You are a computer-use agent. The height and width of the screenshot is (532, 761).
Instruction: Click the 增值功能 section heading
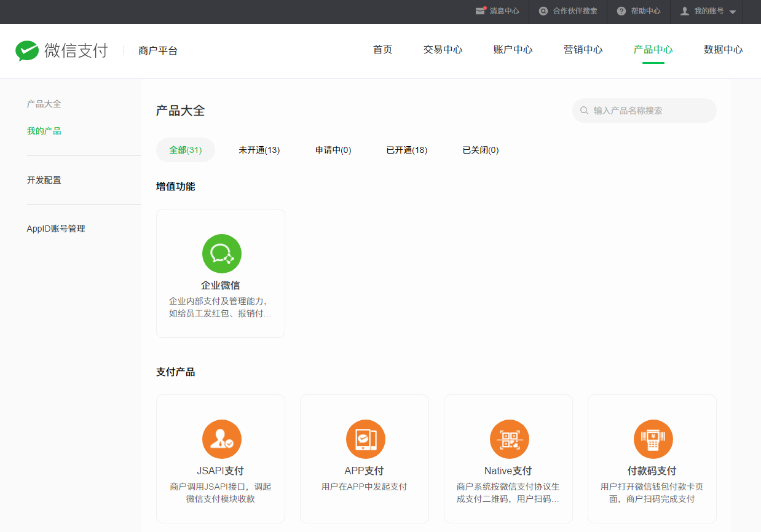tap(176, 186)
